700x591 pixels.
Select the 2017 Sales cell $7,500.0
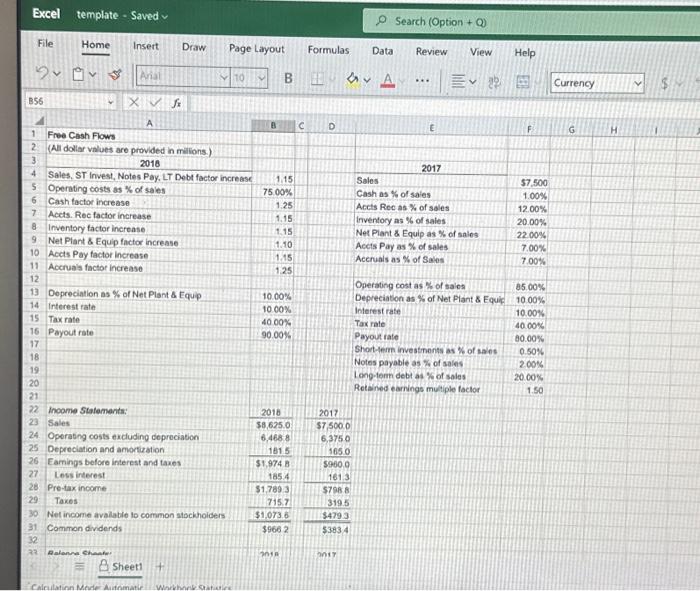(328, 426)
